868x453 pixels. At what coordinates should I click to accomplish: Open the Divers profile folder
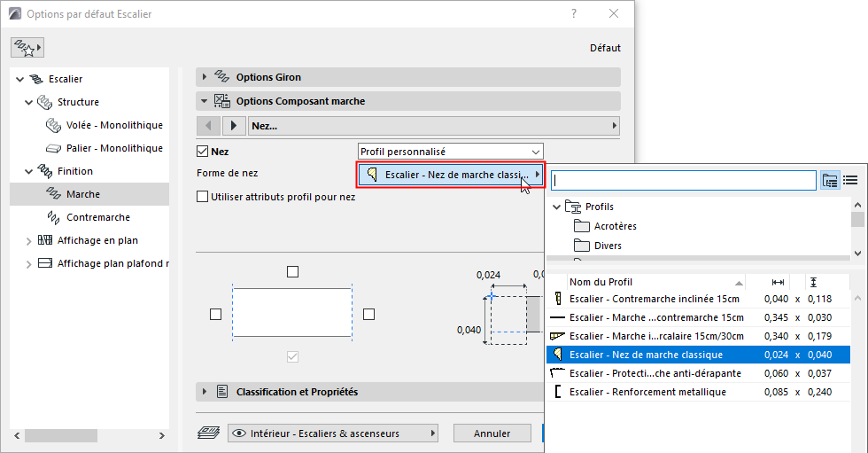pos(608,246)
